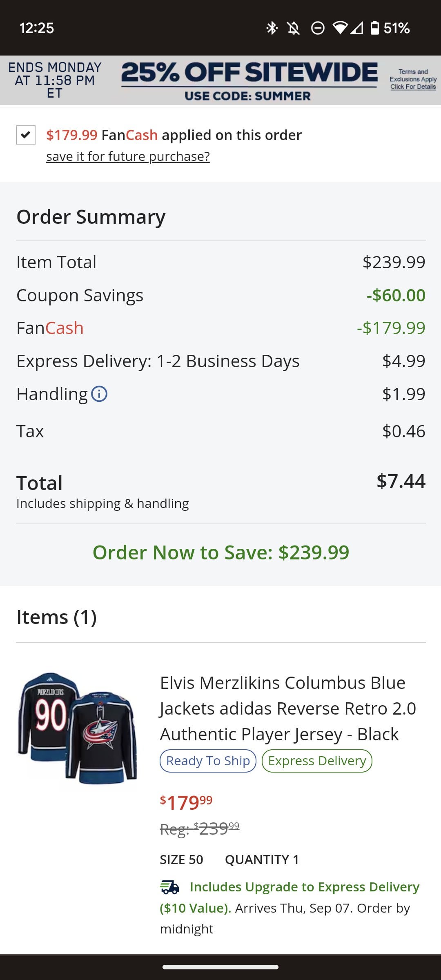Tap the clock in status bar
Viewport: 441px width, 980px height.
pos(37,28)
